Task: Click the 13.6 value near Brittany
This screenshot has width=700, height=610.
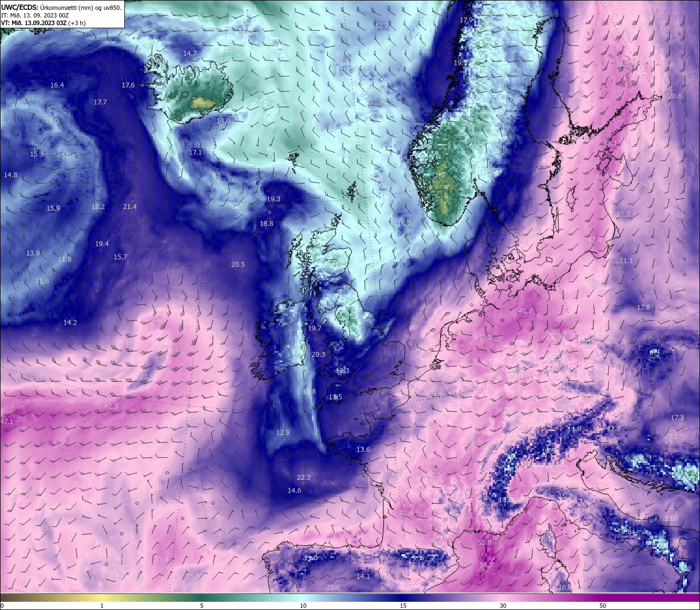Action: click(x=363, y=449)
